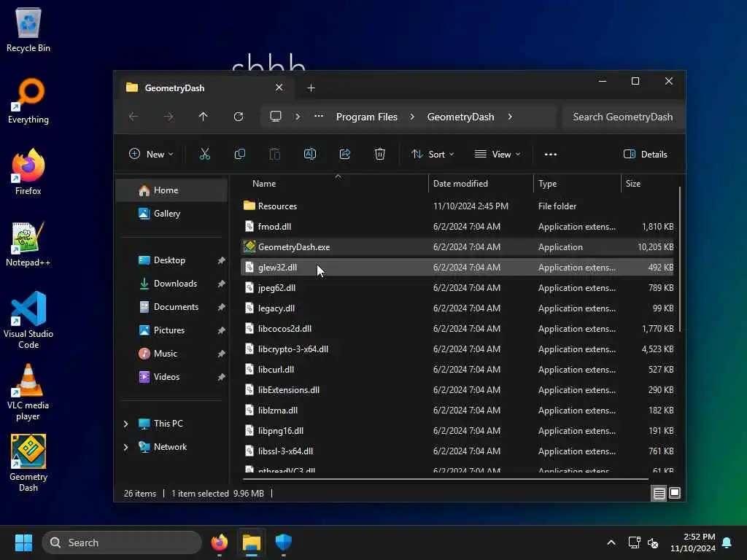Image resolution: width=747 pixels, height=560 pixels.
Task: Open Notepad++ desktop shortcut
Action: (28, 244)
